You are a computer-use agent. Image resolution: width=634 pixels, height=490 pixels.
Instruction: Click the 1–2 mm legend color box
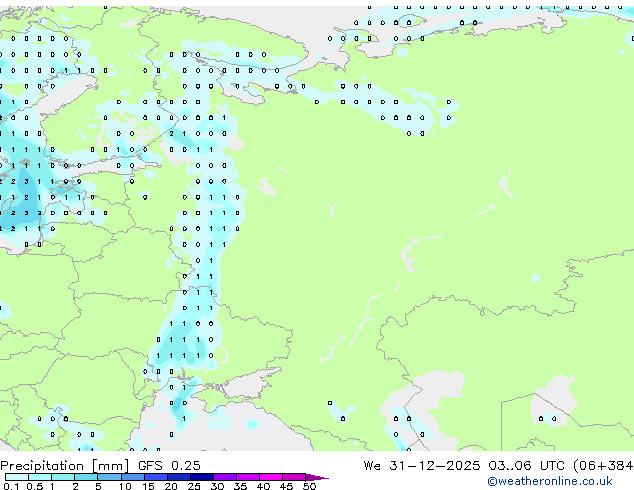click(63, 477)
